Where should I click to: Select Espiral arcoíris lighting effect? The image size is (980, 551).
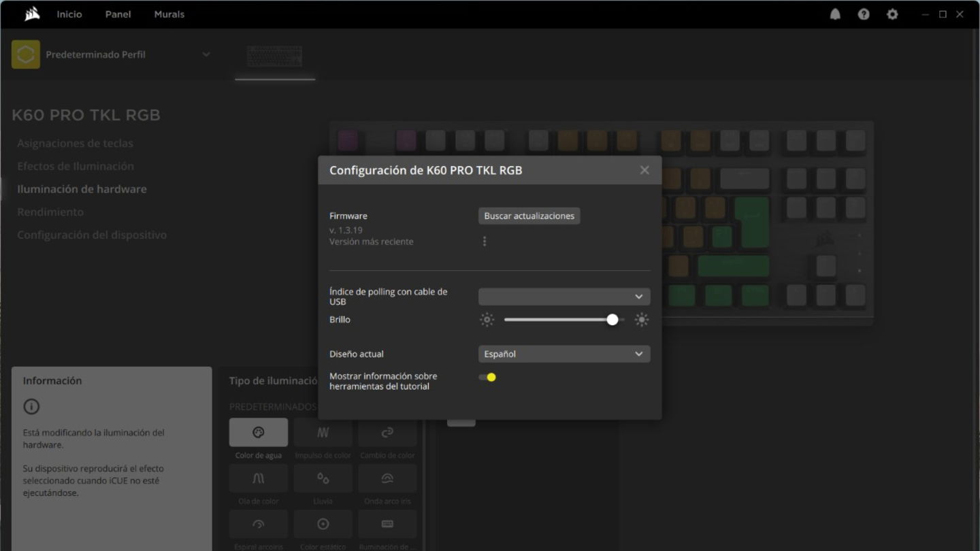click(259, 524)
